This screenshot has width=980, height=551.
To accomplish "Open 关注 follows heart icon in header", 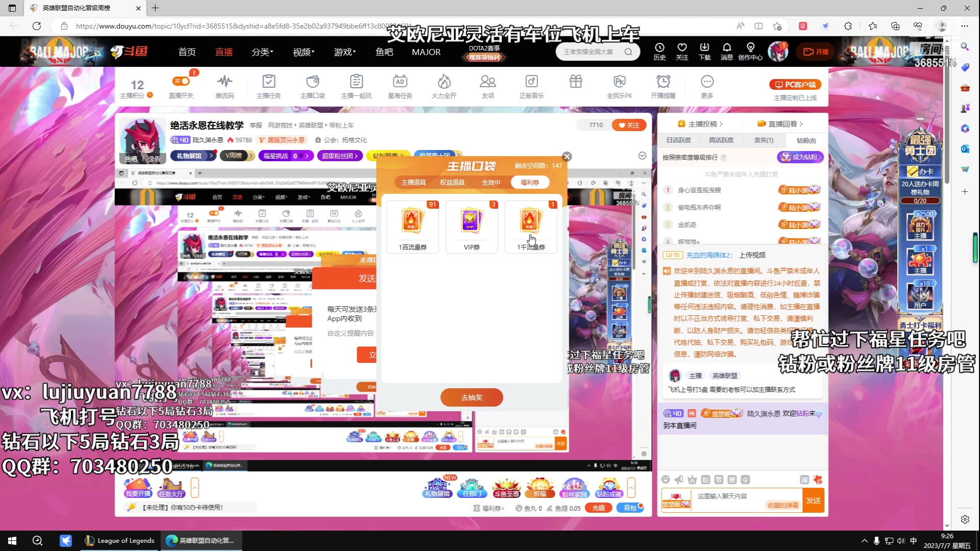I will (682, 52).
